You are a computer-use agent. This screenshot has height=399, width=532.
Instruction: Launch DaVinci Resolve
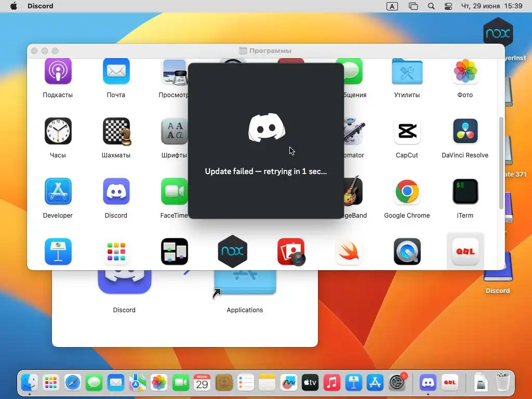click(465, 131)
